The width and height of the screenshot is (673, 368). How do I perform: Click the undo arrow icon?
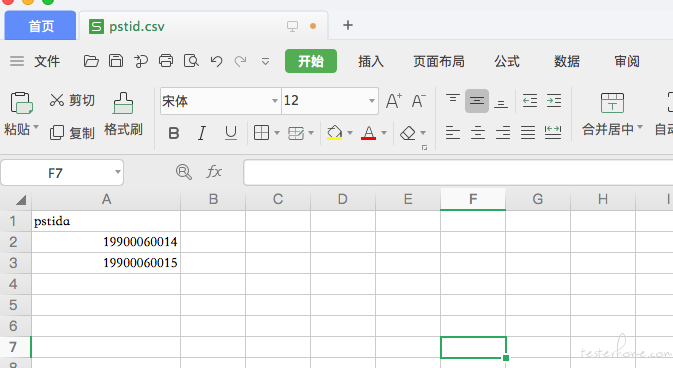[x=216, y=61]
